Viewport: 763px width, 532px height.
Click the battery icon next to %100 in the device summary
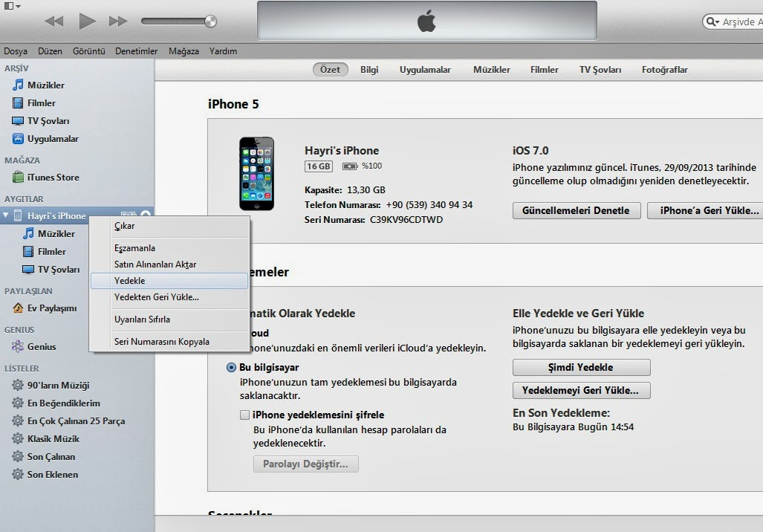[x=350, y=166]
